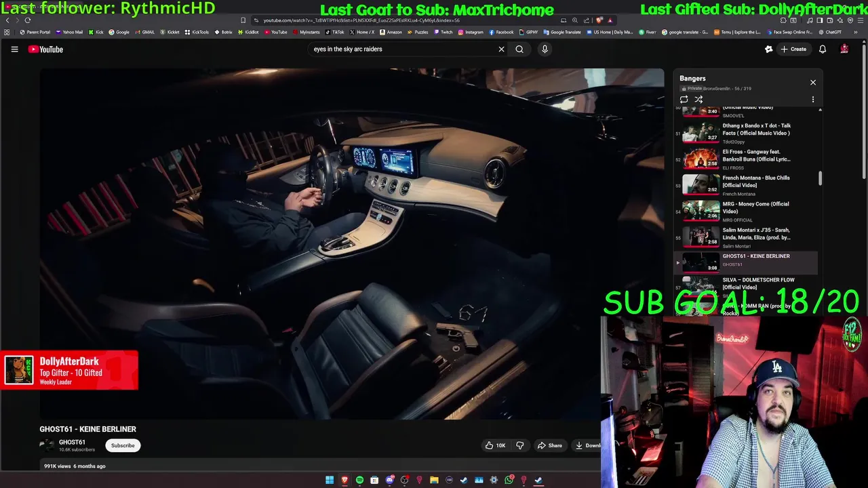Click the browser URL address bar
Viewport: 868px width, 488px height.
(407, 20)
